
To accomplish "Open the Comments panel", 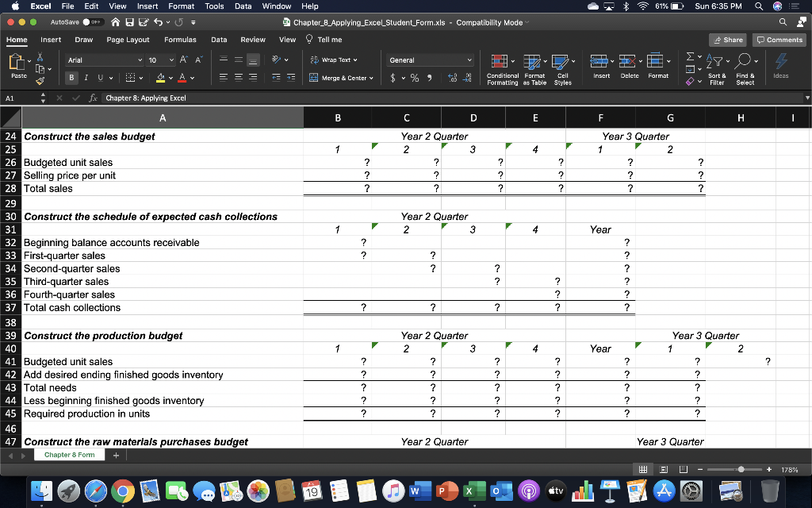I will pyautogui.click(x=778, y=39).
